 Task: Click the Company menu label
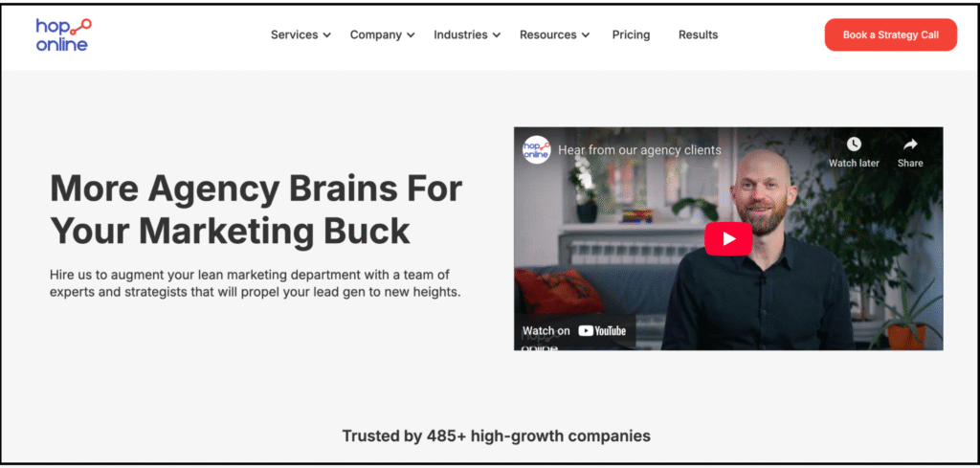pyautogui.click(x=375, y=35)
